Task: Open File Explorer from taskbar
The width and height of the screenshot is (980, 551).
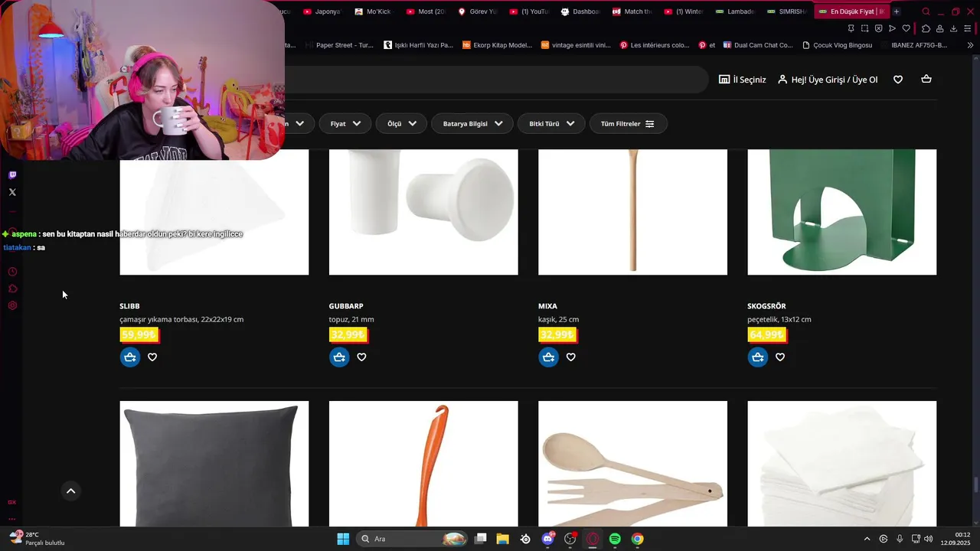Action: click(x=503, y=539)
